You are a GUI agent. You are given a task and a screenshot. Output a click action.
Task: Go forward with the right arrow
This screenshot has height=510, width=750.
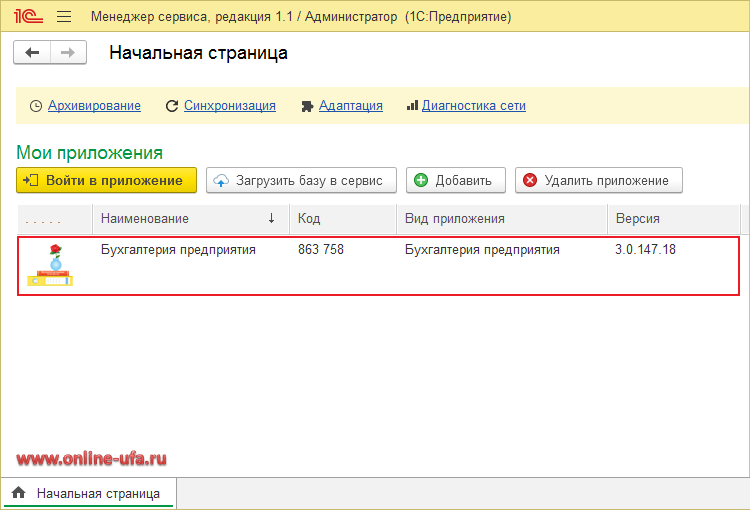(68, 53)
